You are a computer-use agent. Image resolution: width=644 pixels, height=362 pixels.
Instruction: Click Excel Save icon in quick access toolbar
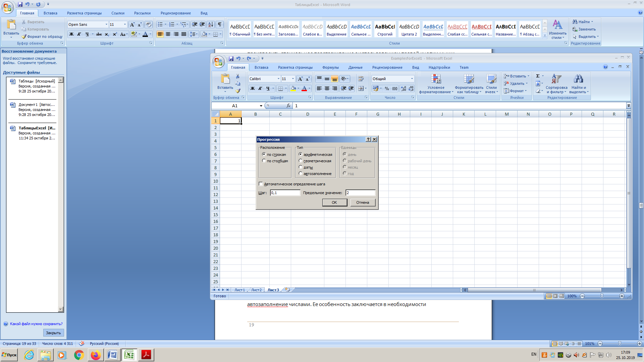coord(231,58)
